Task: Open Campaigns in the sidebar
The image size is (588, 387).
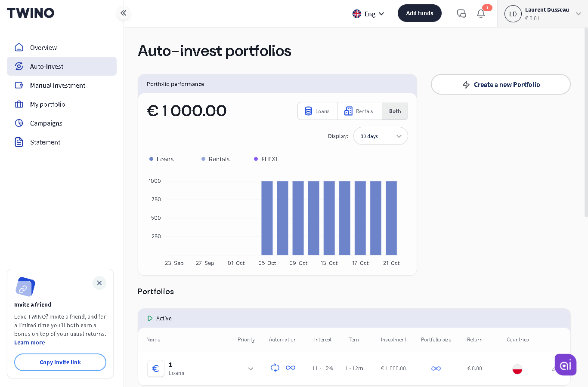Action: click(62, 123)
